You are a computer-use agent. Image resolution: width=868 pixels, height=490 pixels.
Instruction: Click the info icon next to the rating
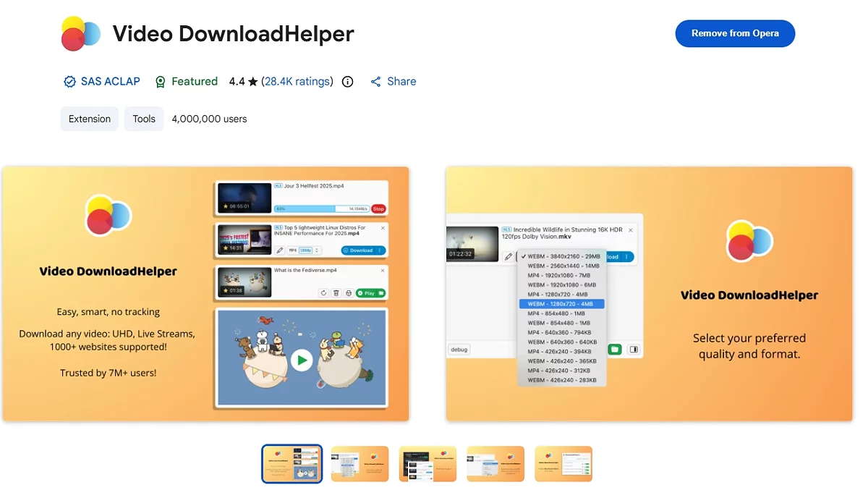[347, 82]
